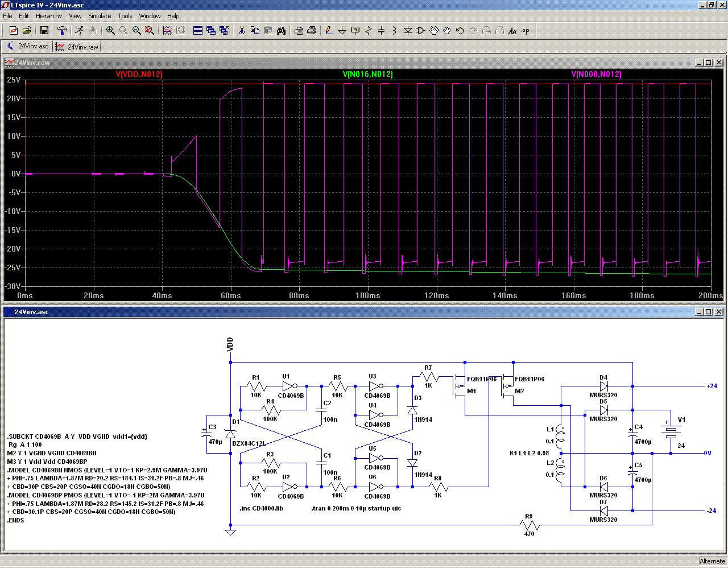Click the zoom to fit icon
Viewport: 728px width, 568px height.
(150, 31)
